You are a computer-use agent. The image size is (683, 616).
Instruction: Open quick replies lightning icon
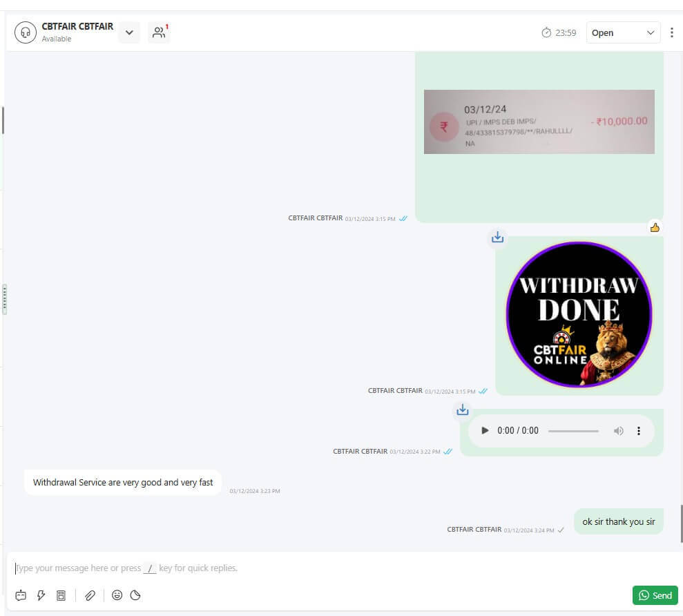(41, 595)
